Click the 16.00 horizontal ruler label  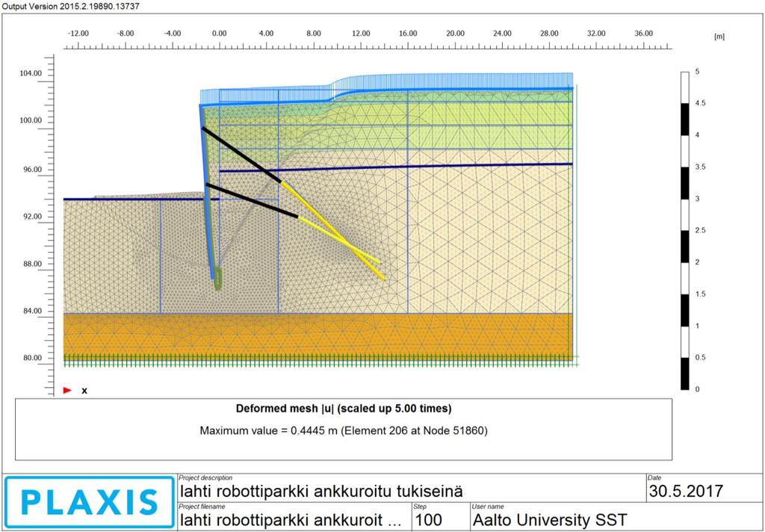[408, 34]
